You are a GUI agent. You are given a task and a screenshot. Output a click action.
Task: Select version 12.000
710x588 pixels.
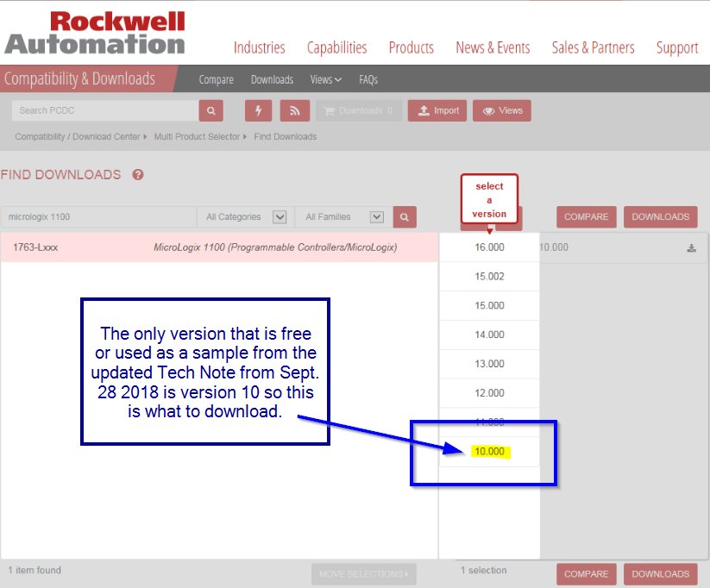489,393
